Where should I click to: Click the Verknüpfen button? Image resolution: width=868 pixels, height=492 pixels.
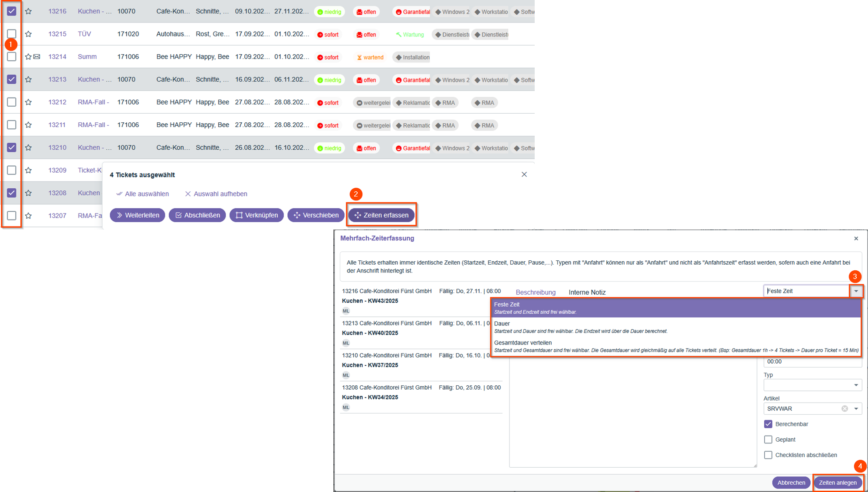(256, 215)
